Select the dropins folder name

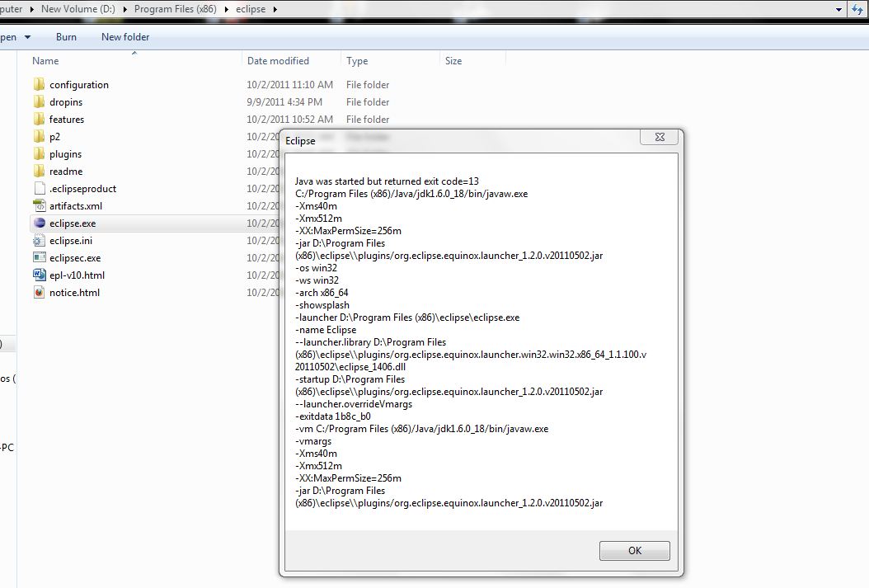point(66,102)
